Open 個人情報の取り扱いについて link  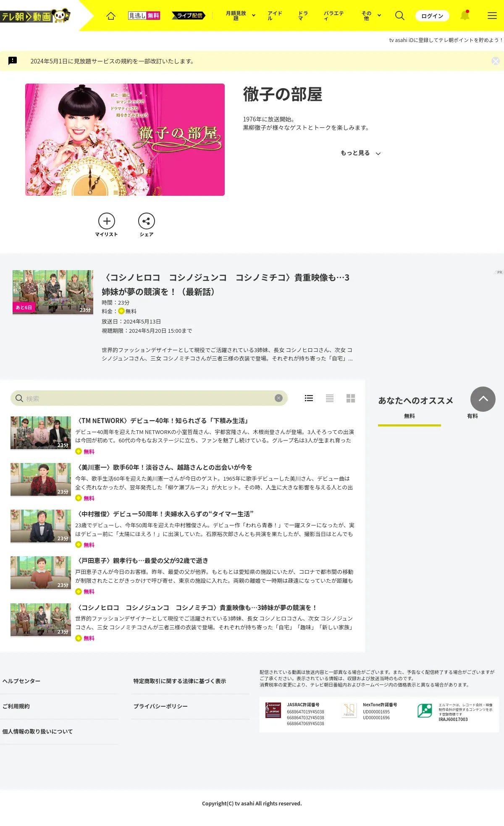click(x=37, y=731)
